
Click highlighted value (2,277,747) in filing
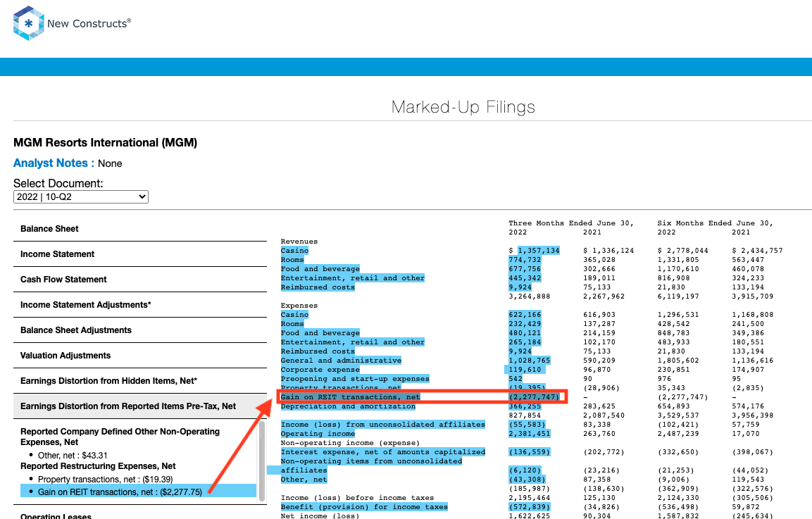click(534, 397)
